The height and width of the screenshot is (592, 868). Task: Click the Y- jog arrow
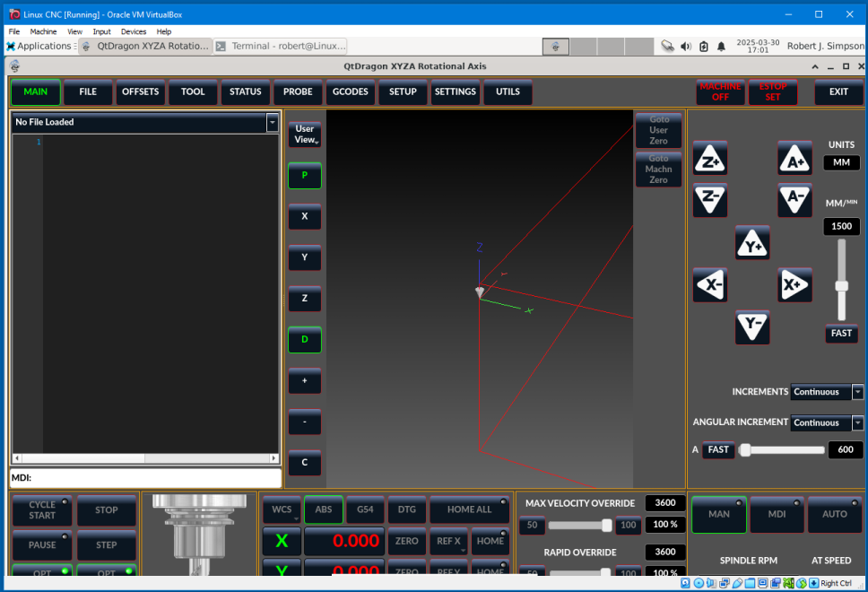click(x=752, y=326)
